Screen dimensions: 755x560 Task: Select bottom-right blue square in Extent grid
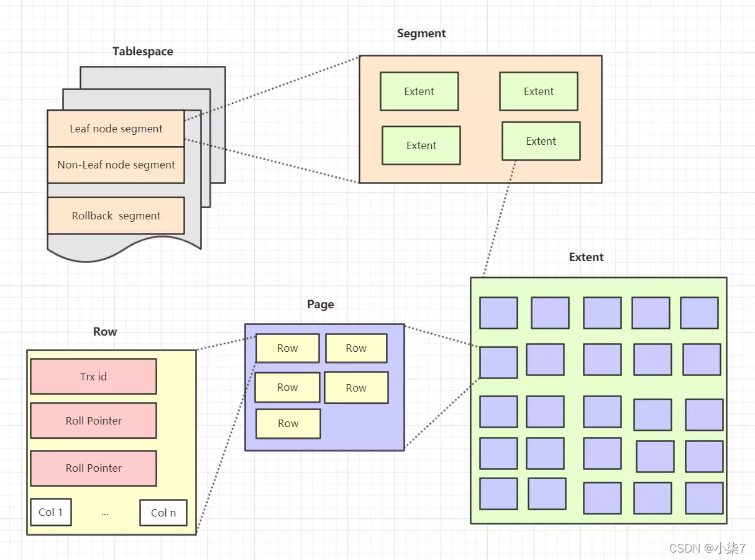(x=704, y=498)
